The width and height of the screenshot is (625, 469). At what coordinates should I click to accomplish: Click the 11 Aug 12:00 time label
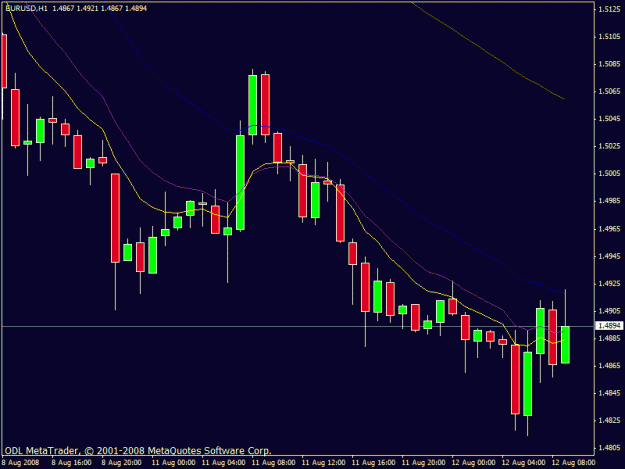tap(323, 463)
